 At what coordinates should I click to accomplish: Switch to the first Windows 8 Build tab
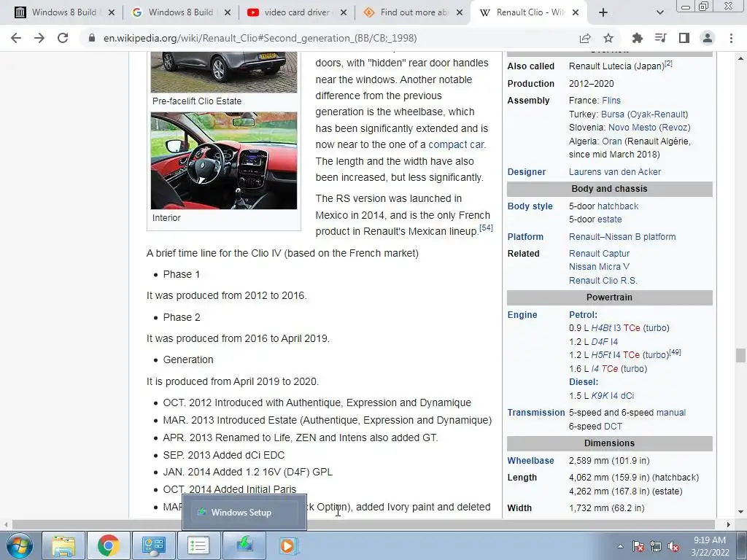point(64,12)
